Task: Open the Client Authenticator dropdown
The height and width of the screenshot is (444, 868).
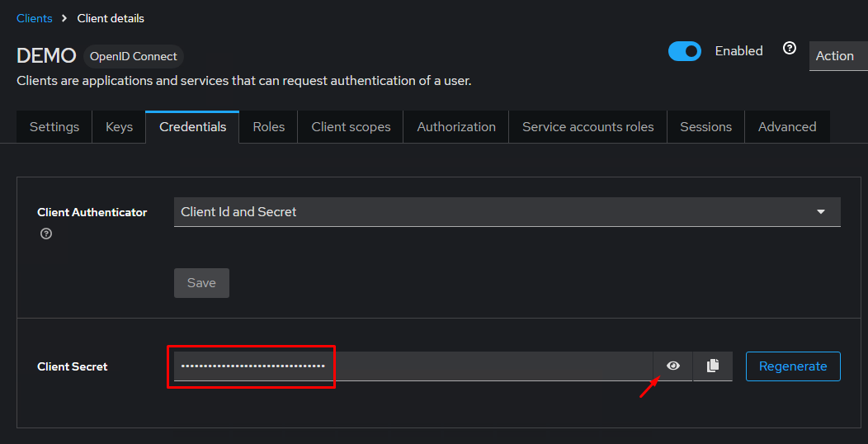Action: click(507, 212)
